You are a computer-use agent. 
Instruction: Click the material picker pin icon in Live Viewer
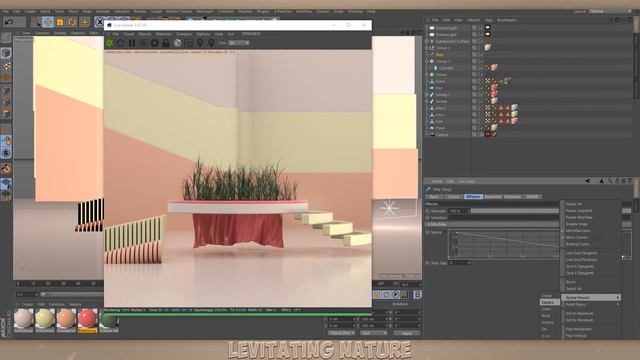coord(211,43)
